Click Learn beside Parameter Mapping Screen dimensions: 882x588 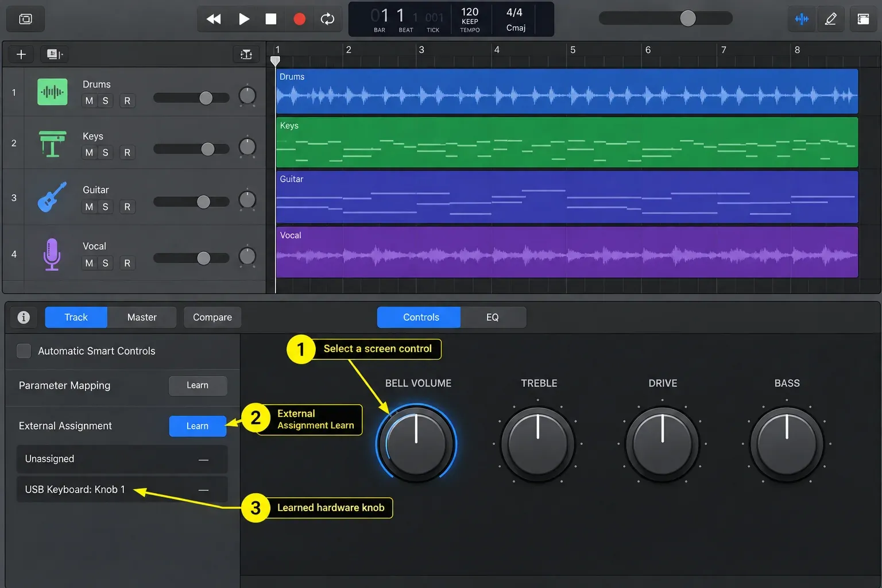coord(198,385)
